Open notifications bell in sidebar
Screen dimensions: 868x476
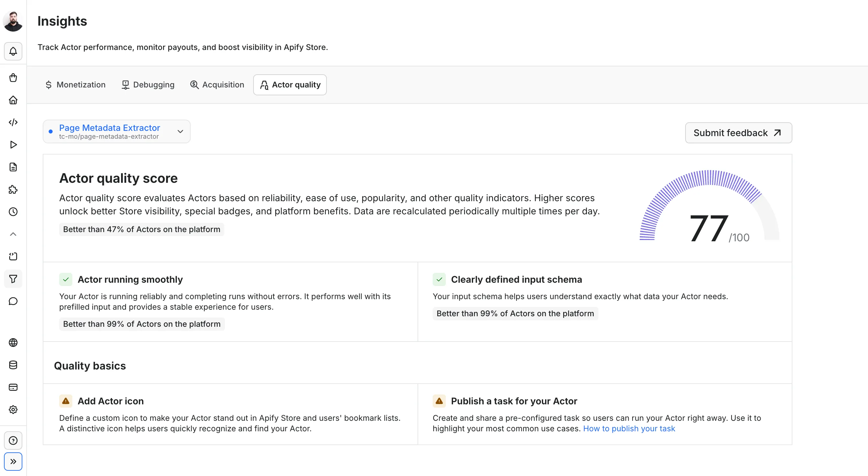(x=13, y=51)
